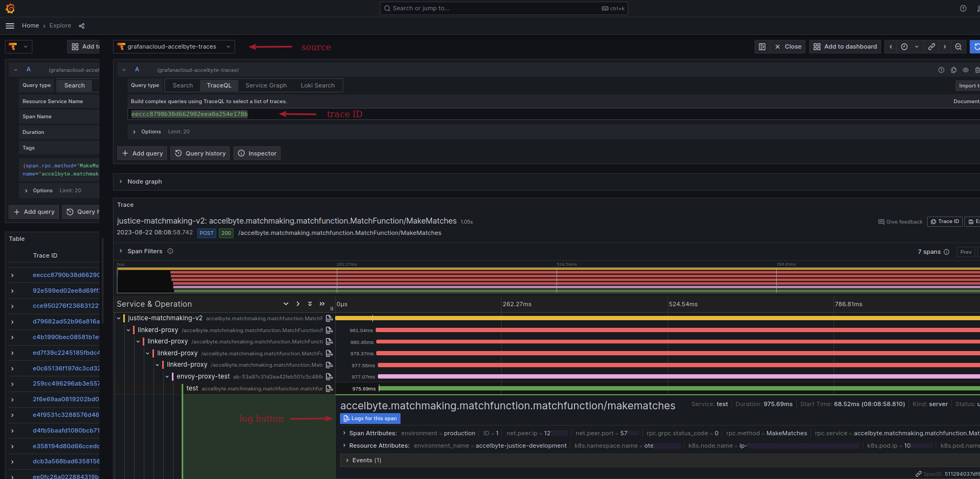Click the trace minimap timeline overview
The height and width of the screenshot is (479, 980).
pos(548,280)
